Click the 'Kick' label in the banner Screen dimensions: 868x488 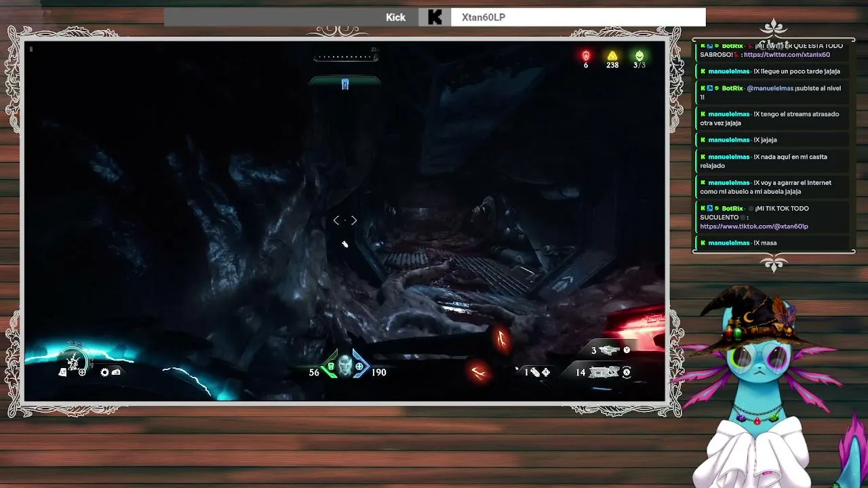pyautogui.click(x=396, y=18)
